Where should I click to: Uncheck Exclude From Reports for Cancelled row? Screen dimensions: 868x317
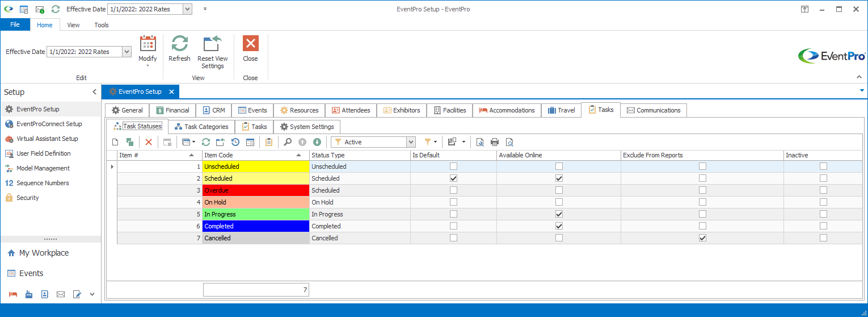[x=702, y=238]
